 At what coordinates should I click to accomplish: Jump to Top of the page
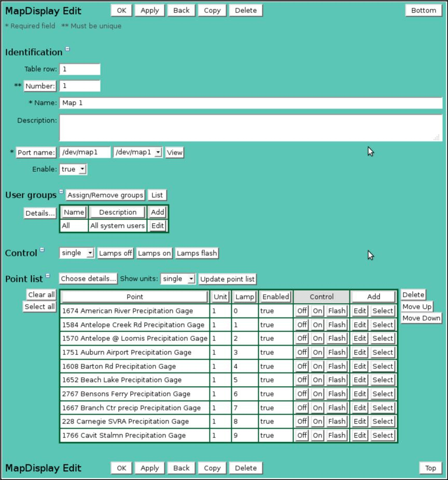click(x=430, y=468)
